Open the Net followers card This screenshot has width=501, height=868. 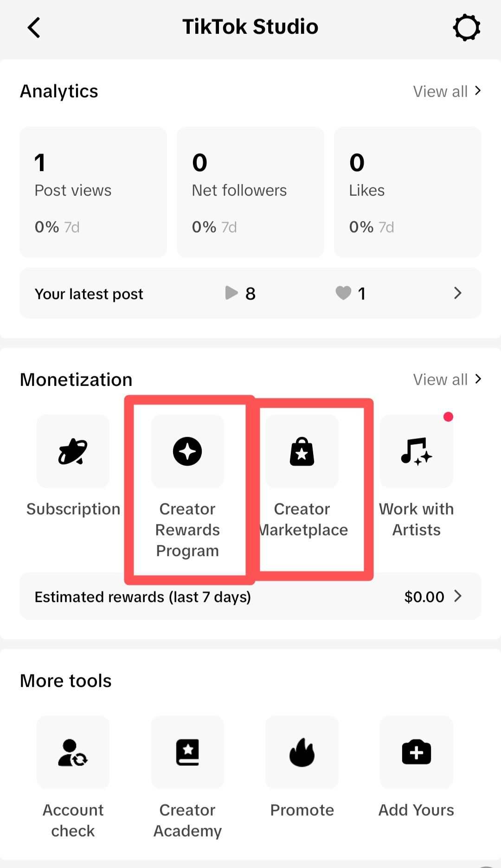250,192
